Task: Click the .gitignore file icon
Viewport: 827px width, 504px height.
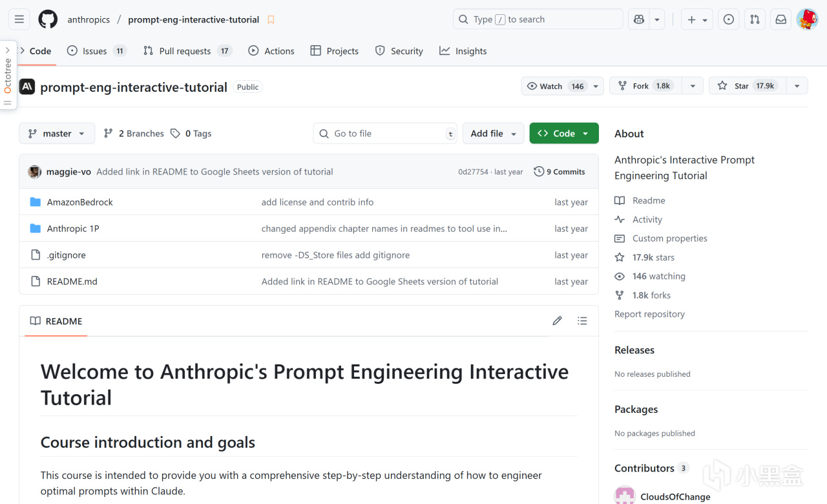Action: [x=36, y=255]
